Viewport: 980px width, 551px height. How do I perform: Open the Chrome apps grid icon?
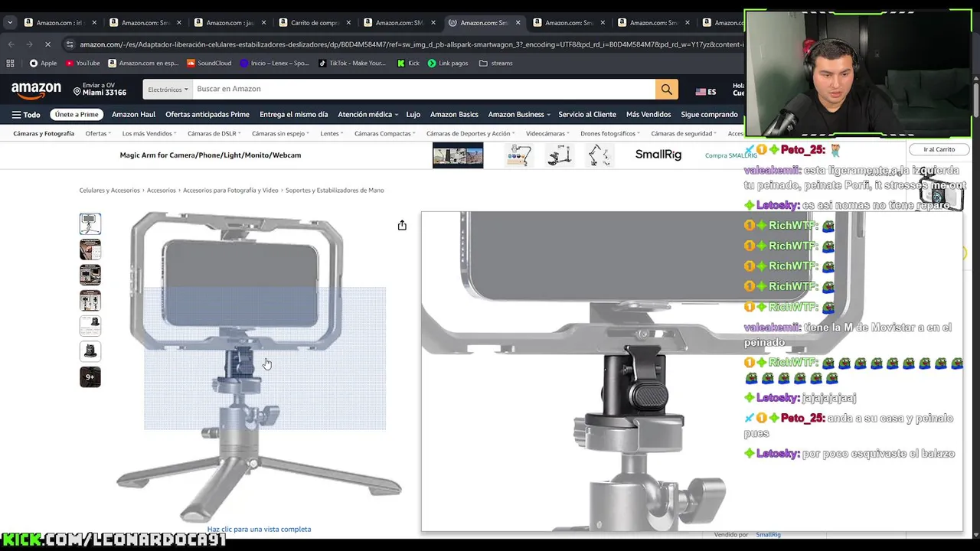pyautogui.click(x=10, y=64)
